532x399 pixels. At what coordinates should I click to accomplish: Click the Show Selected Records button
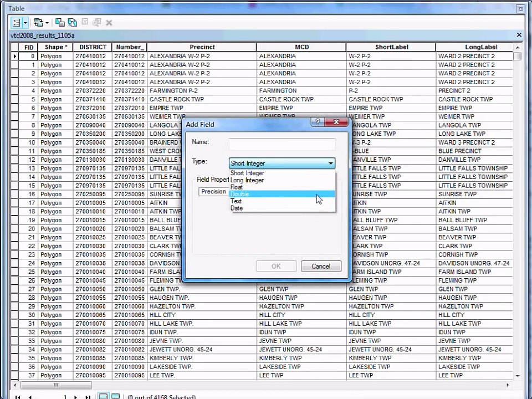point(115,396)
